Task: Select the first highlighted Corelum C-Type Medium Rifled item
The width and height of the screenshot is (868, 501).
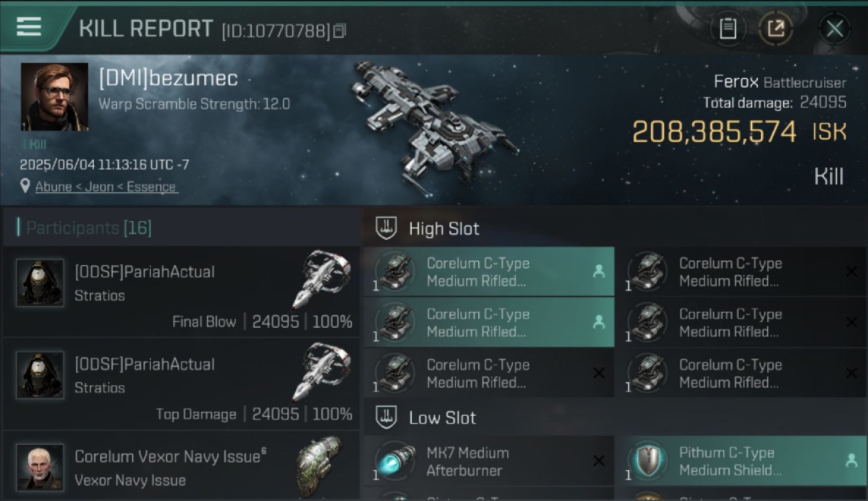Action: pos(489,271)
